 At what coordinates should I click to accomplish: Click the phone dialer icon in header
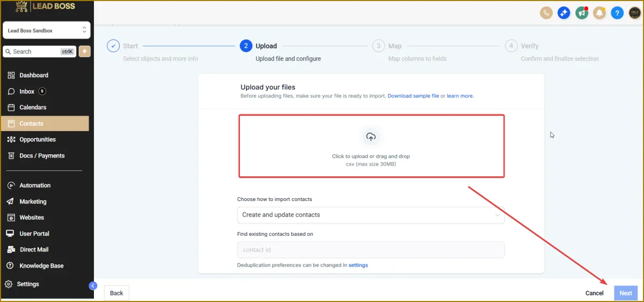click(546, 13)
